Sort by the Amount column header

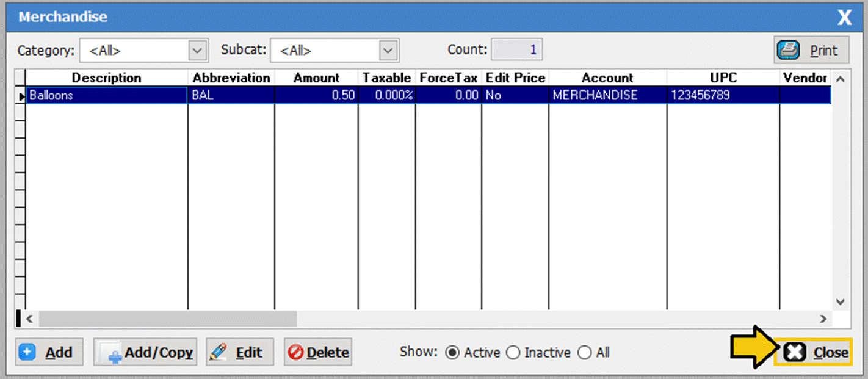(316, 78)
